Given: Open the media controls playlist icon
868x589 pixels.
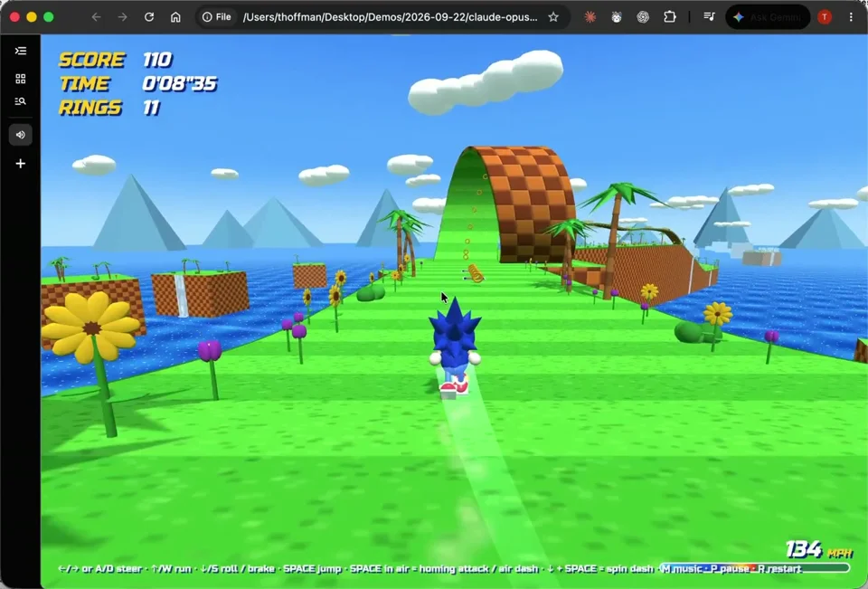Looking at the screenshot, I should tap(709, 17).
